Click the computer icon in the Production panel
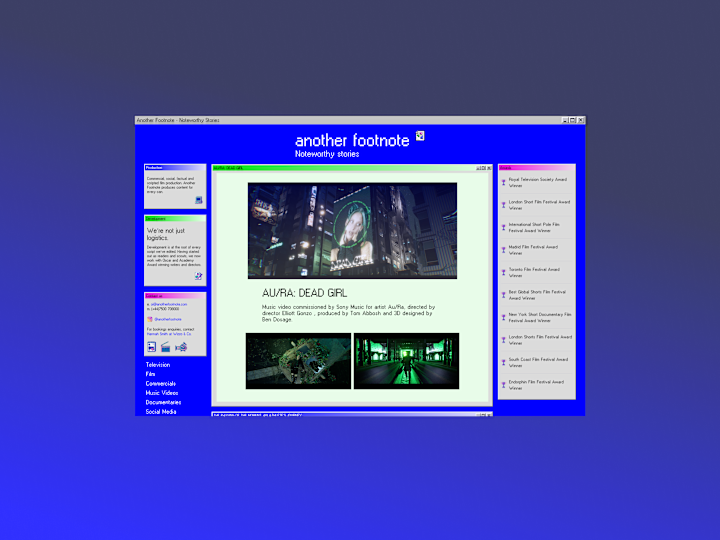 (x=199, y=200)
